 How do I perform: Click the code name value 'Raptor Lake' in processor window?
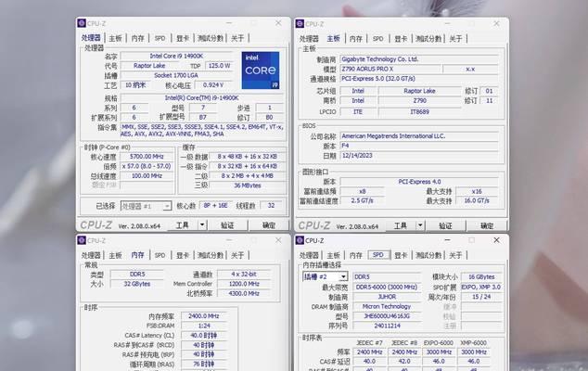pos(149,66)
